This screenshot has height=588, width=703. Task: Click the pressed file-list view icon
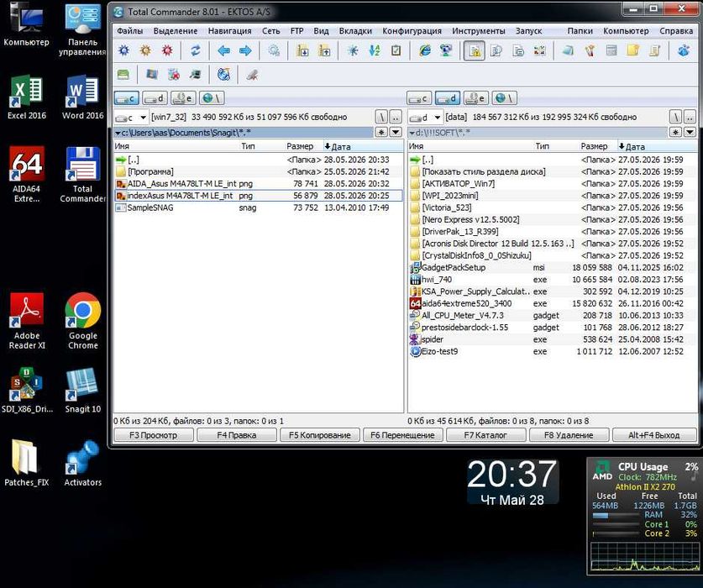pos(475,50)
